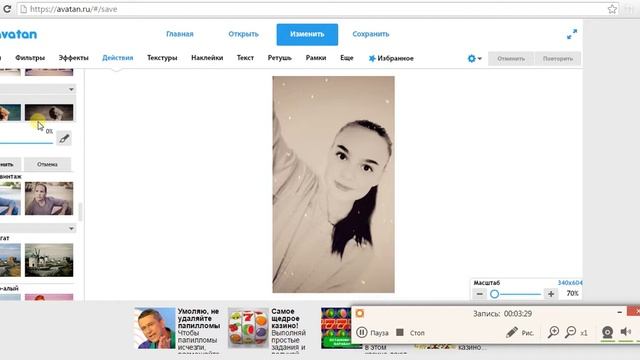Click the slot machine 777 ad image

(x=336, y=329)
